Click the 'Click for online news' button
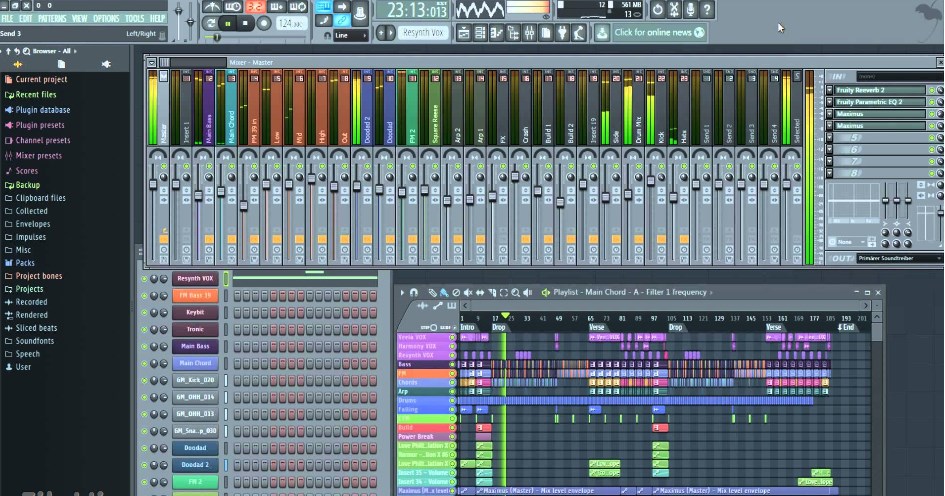This screenshot has width=945, height=496. pos(659,33)
